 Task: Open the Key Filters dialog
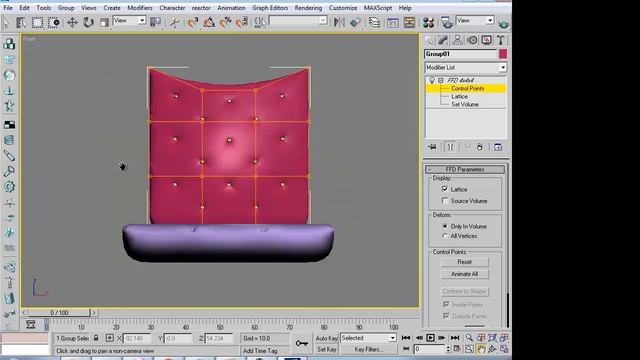tap(369, 349)
